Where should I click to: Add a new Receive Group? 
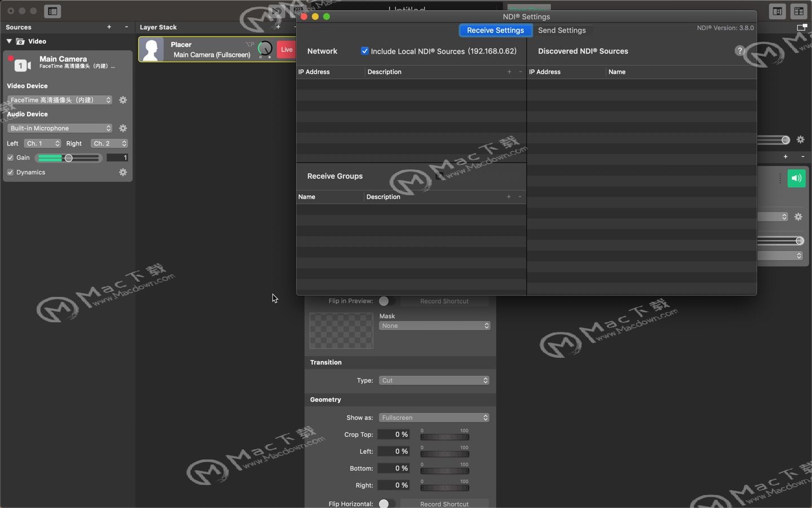(x=509, y=196)
